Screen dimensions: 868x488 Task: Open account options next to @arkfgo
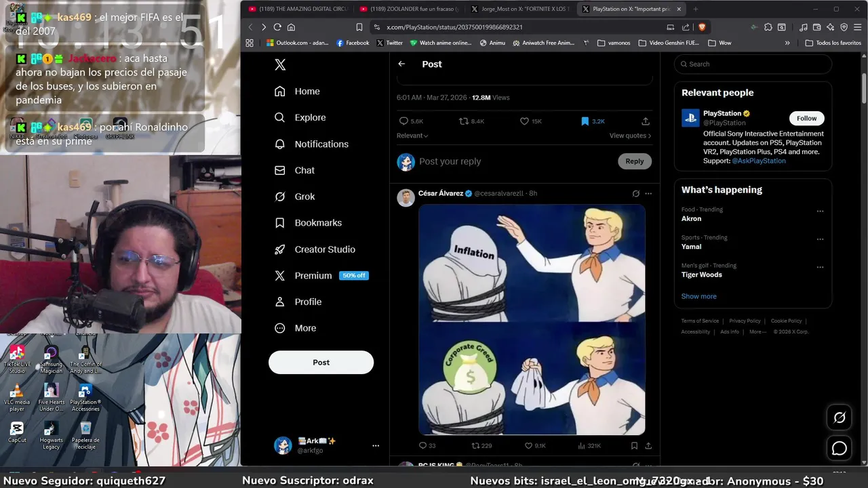pos(376,445)
